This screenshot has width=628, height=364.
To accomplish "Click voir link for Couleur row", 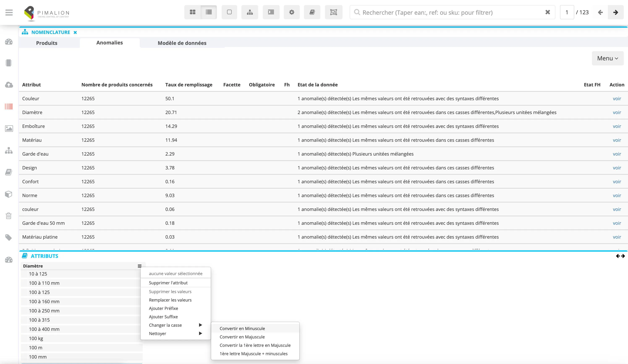I will coord(617,99).
